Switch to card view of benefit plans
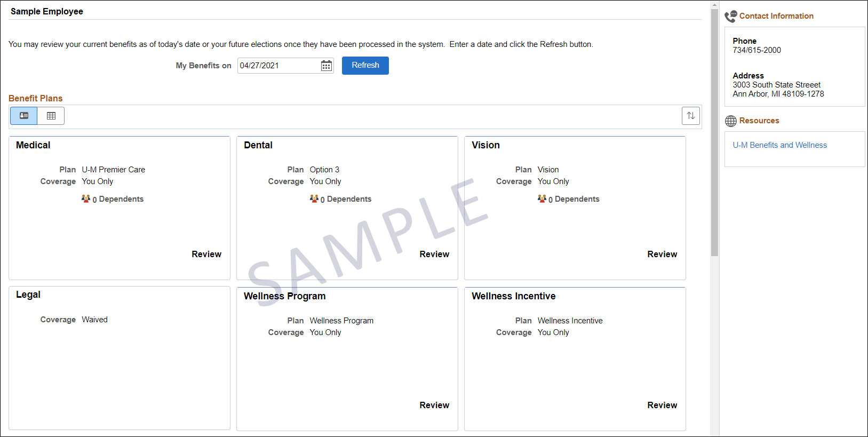Image resolution: width=868 pixels, height=437 pixels. click(24, 116)
